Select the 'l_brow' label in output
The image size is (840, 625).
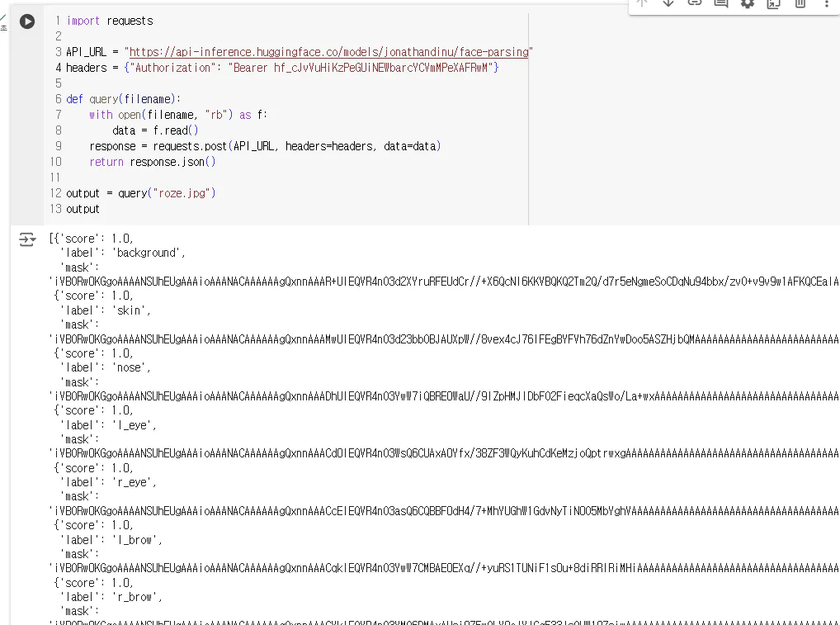[137, 540]
